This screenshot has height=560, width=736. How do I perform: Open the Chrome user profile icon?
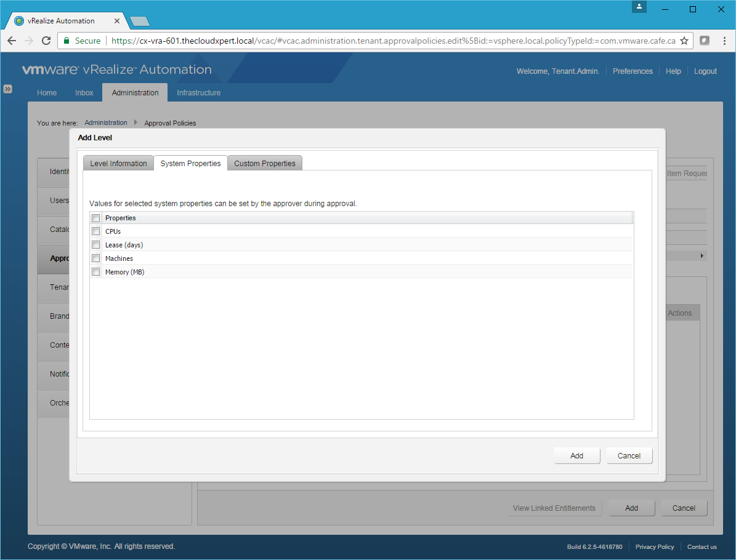point(639,7)
